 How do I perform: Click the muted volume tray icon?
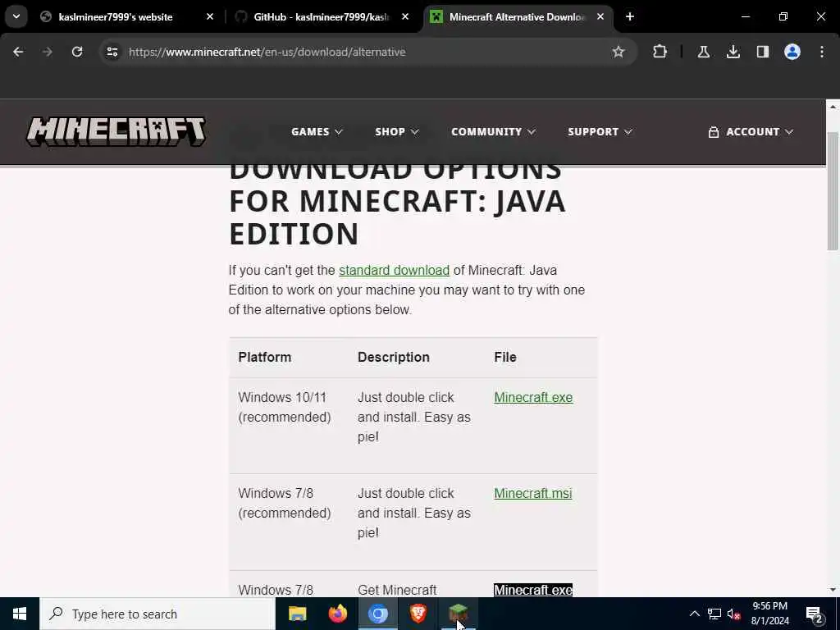733,614
